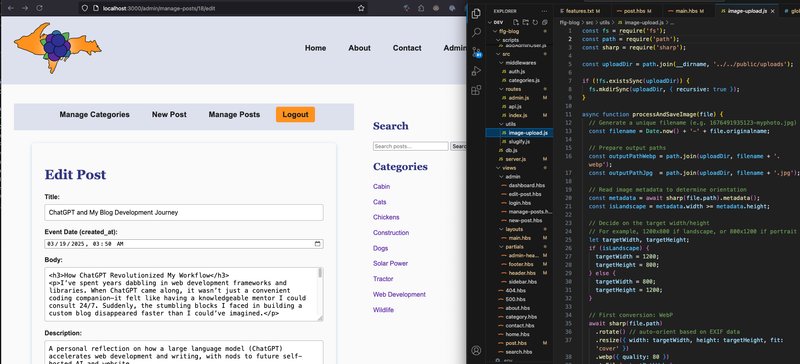Viewport: 800px width, 364px height.
Task: Open the Web Development category link
Action: coord(399,295)
